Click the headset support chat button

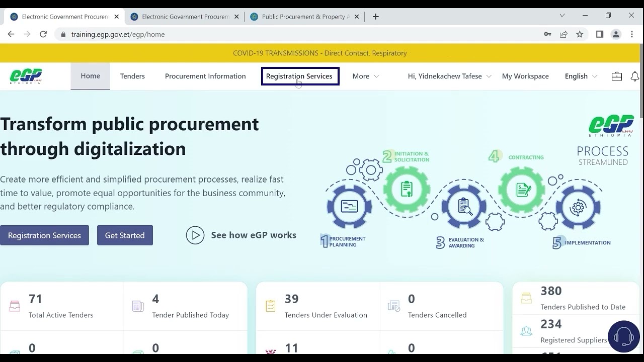624,336
